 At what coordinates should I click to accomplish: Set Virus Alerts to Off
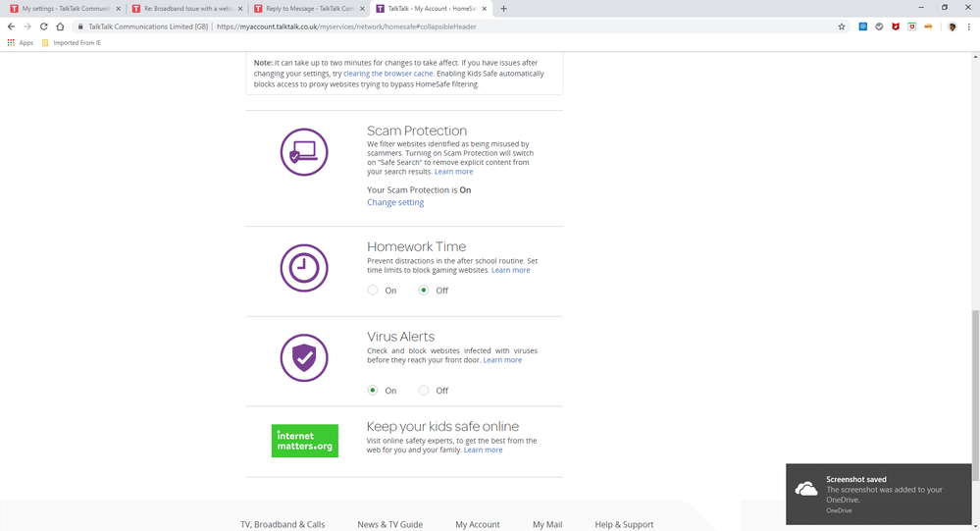[424, 391]
